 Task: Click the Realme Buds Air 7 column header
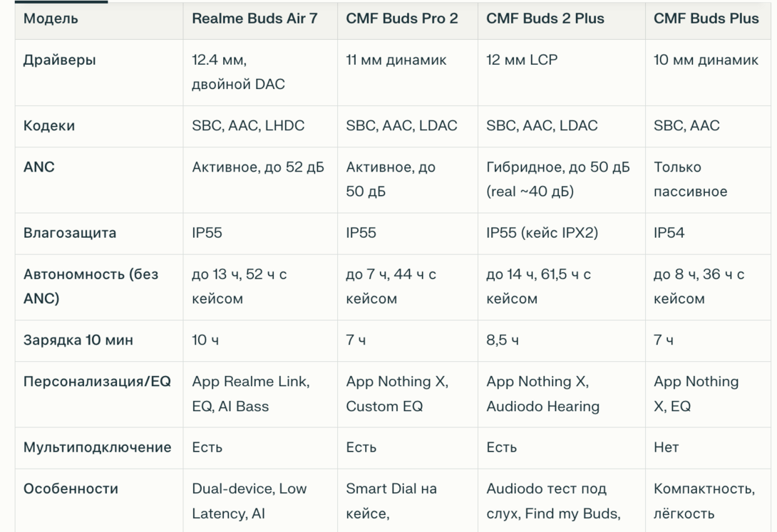click(254, 19)
